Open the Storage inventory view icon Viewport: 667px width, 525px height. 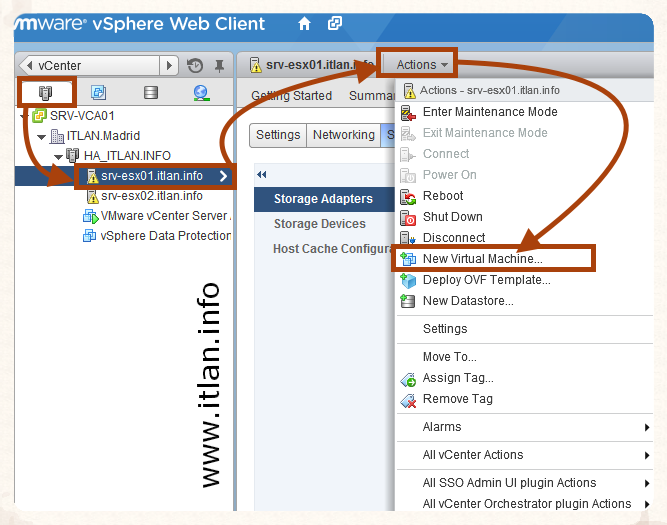150,93
